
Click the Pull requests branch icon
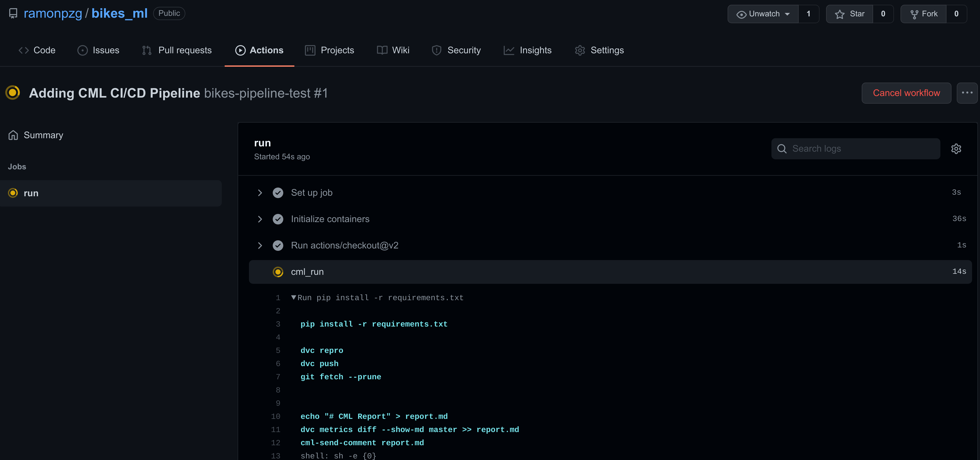[147, 50]
